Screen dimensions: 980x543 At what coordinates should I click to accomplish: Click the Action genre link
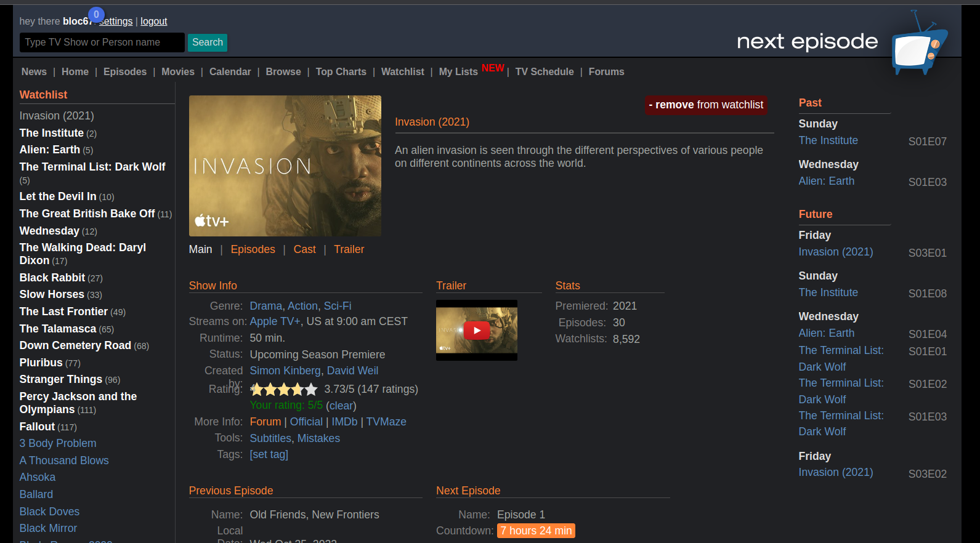click(303, 306)
